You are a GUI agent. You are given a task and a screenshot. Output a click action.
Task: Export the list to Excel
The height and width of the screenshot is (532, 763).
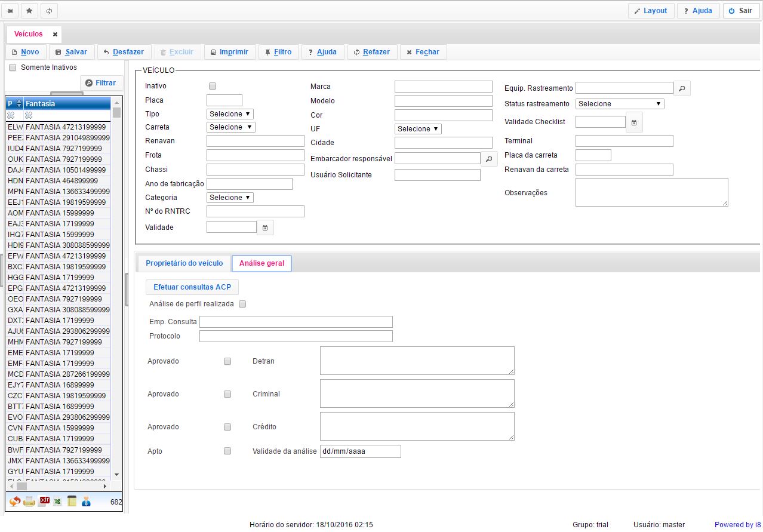(58, 502)
